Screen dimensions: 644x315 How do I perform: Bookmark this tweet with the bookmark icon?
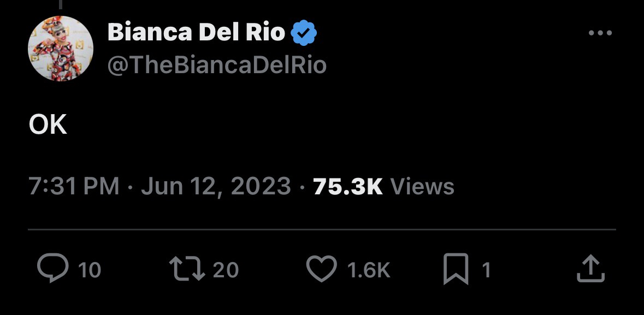click(x=456, y=270)
